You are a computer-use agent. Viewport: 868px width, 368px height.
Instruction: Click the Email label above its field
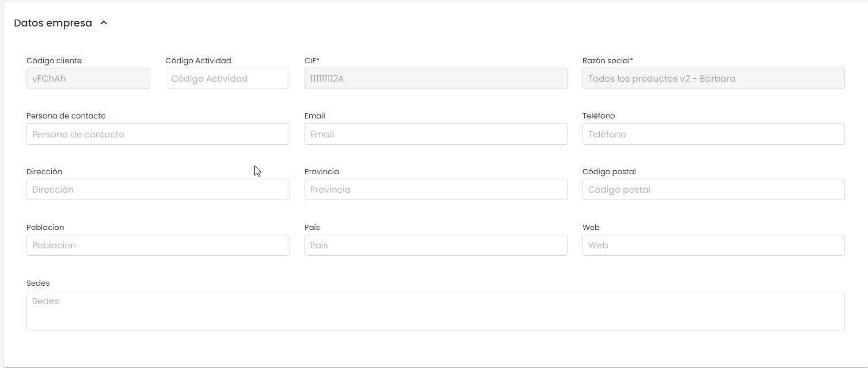coord(315,116)
